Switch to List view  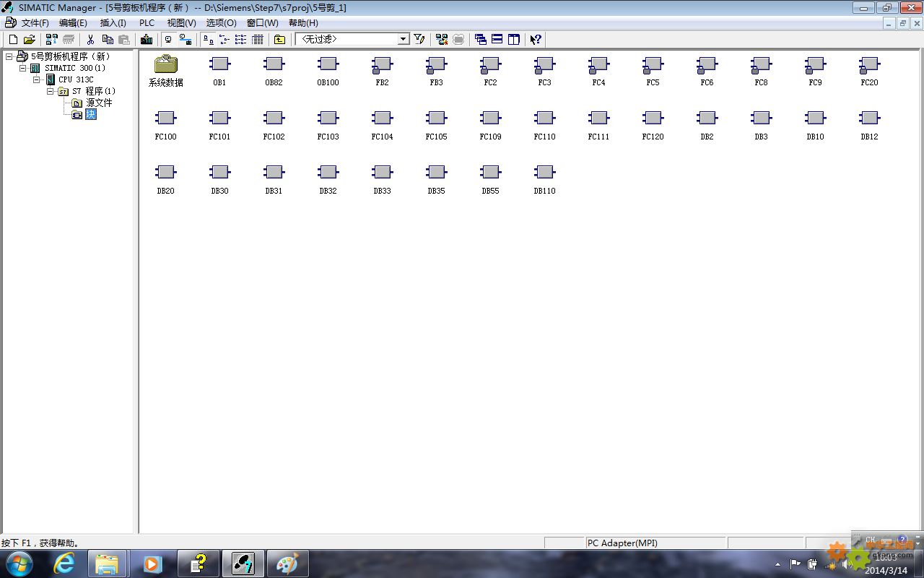pyautogui.click(x=240, y=40)
